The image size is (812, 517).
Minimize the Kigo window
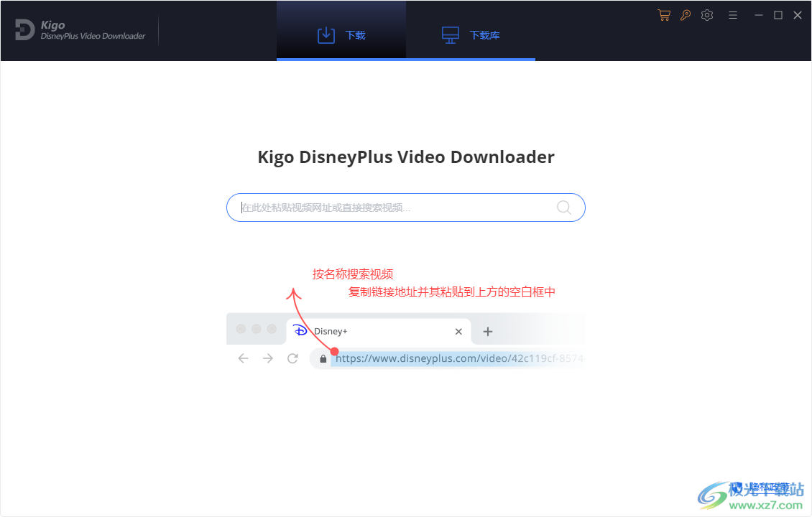(759, 15)
